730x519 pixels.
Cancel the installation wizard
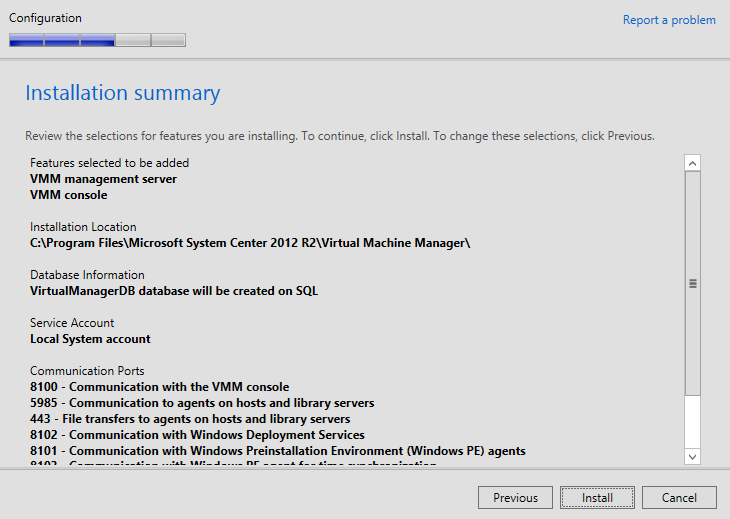679,497
